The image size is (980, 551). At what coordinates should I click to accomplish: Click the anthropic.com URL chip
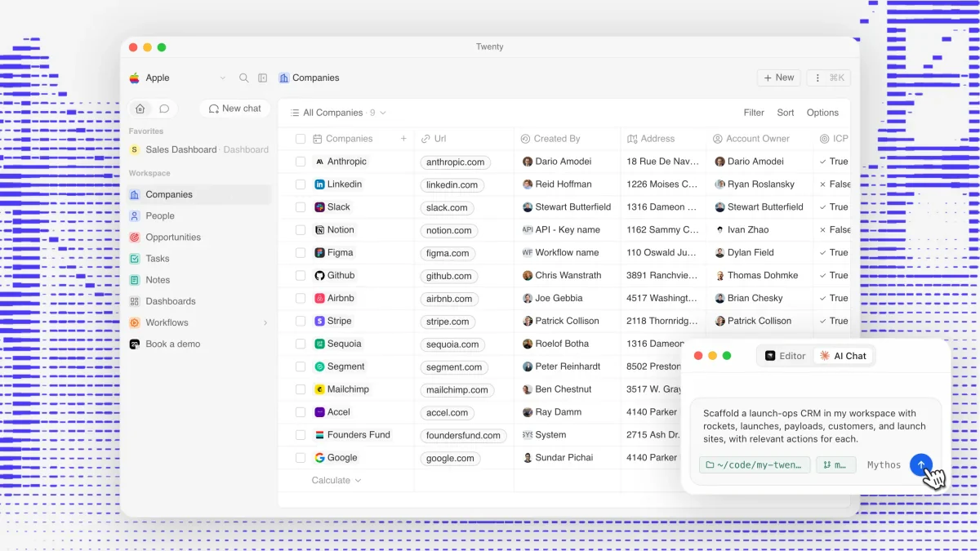455,162
